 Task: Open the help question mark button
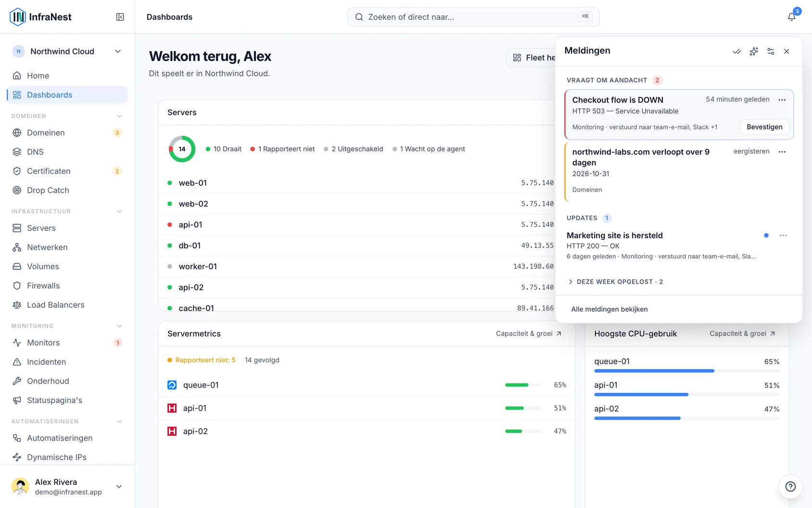pyautogui.click(x=790, y=486)
